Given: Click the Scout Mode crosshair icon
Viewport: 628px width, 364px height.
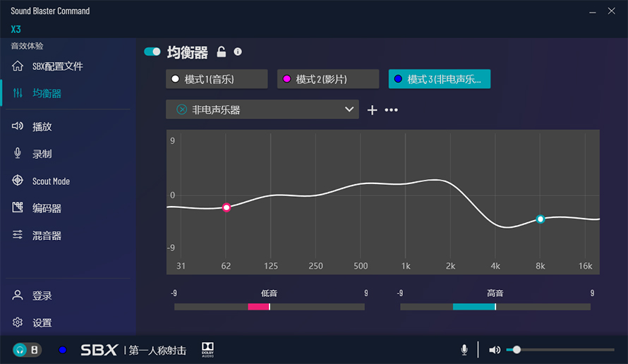Looking at the screenshot, I should pyautogui.click(x=18, y=180).
